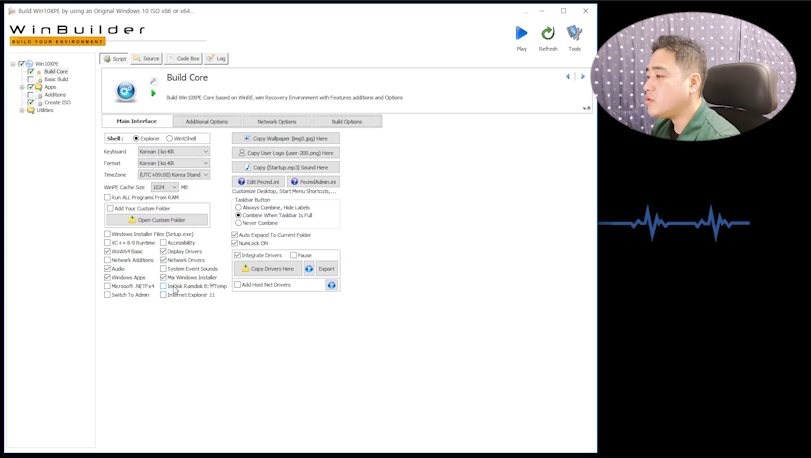Switch to the Build Options tab

347,121
